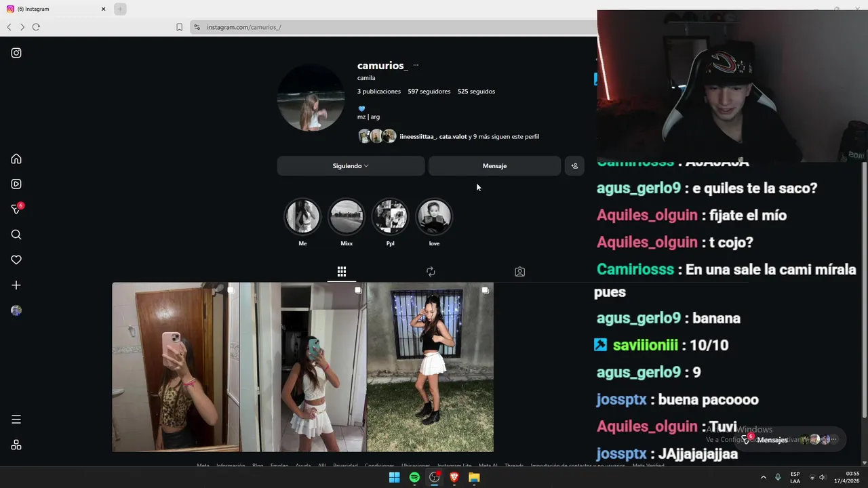Open volume control in system tray
Screen dimensions: 868x488
[823, 477]
